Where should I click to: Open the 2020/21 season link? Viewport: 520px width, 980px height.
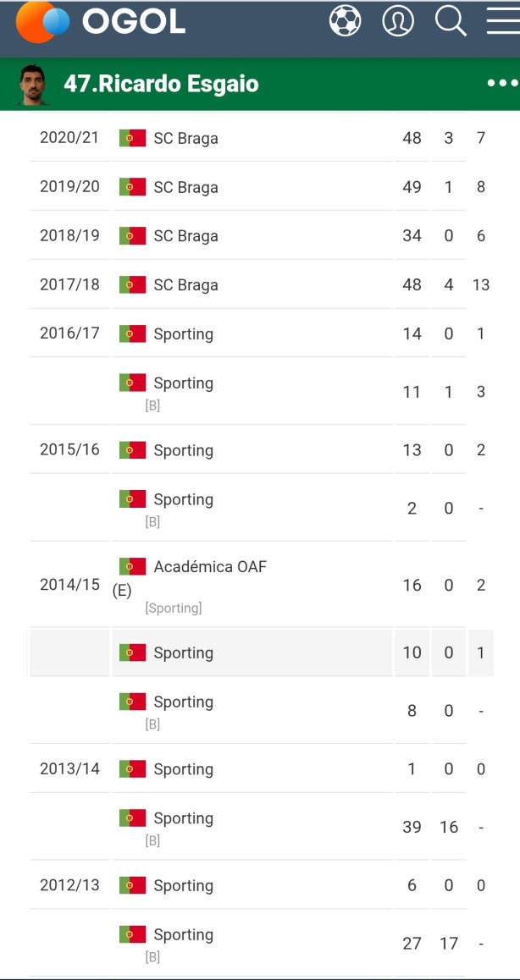coord(69,137)
